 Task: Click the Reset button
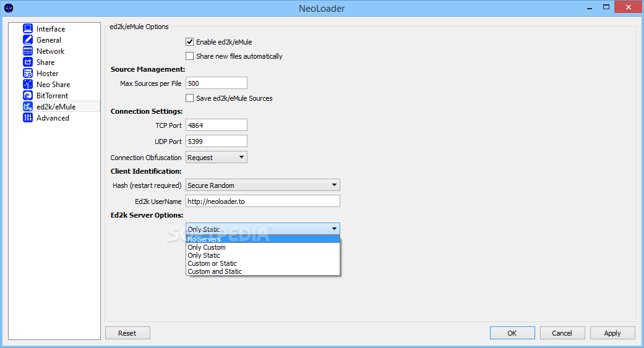127,333
